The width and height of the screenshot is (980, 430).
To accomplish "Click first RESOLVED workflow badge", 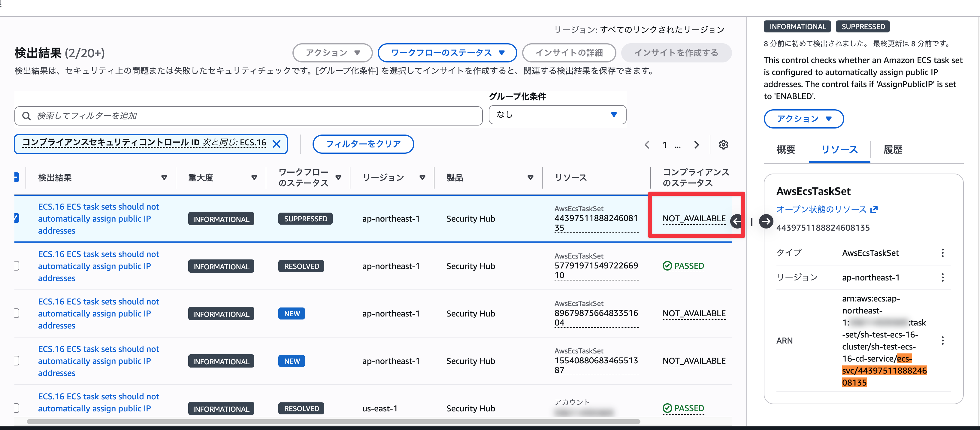I will point(301,266).
